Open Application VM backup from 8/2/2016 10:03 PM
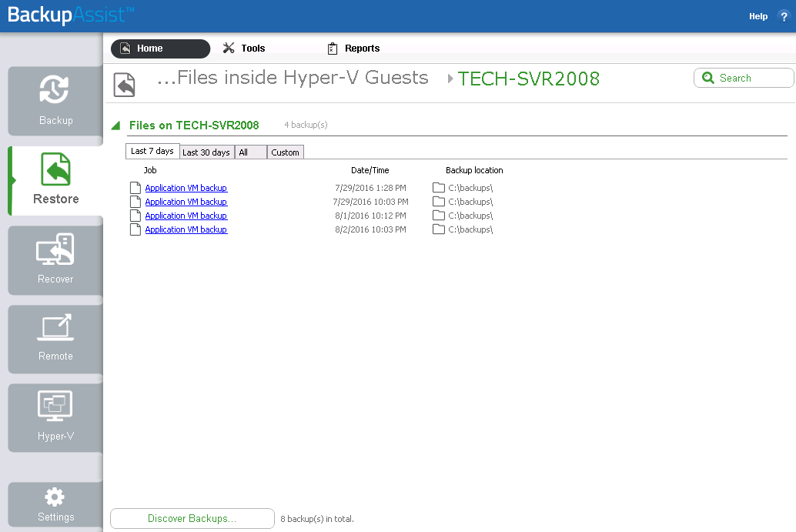 pyautogui.click(x=186, y=229)
